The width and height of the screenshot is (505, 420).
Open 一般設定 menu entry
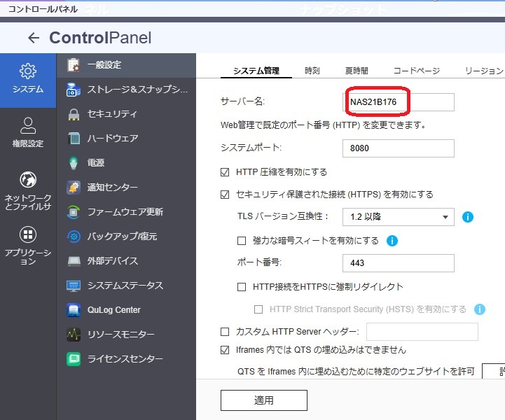(126, 65)
